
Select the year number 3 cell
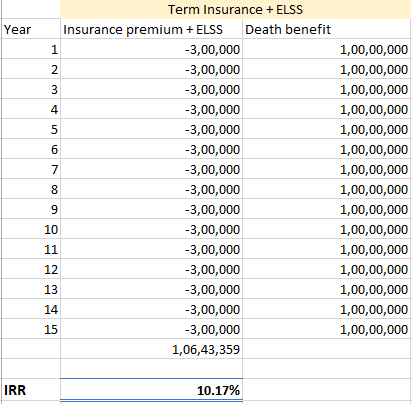(x=31, y=89)
